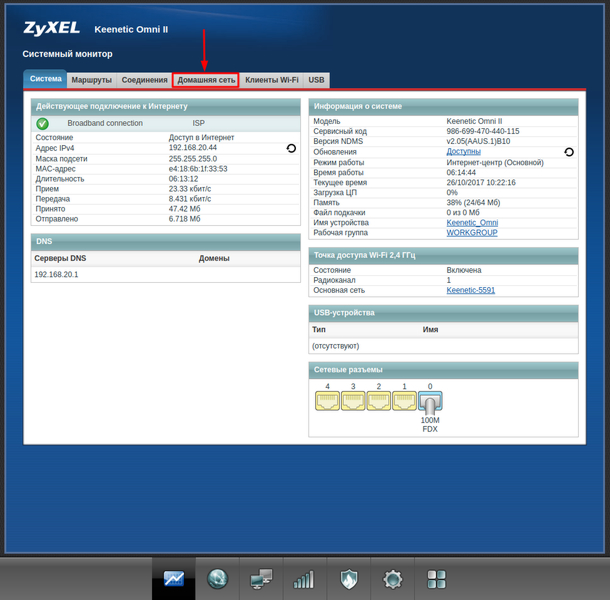This screenshot has height=600, width=610.
Task: Click the Сетевые разъемы panel header
Action: [x=443, y=370]
